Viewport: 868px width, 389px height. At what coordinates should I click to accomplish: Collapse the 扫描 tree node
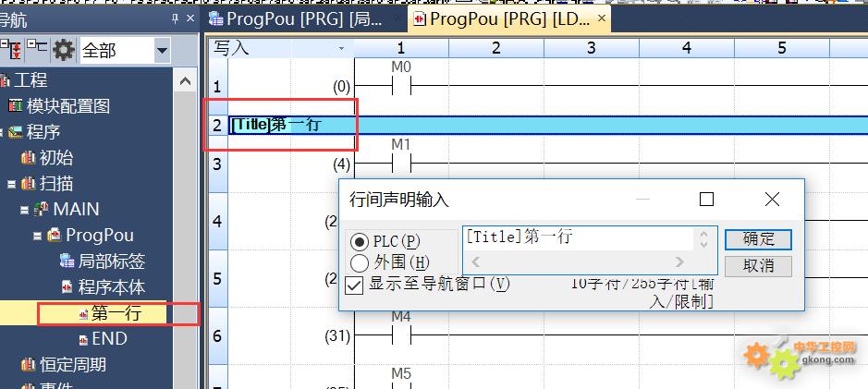click(11, 184)
